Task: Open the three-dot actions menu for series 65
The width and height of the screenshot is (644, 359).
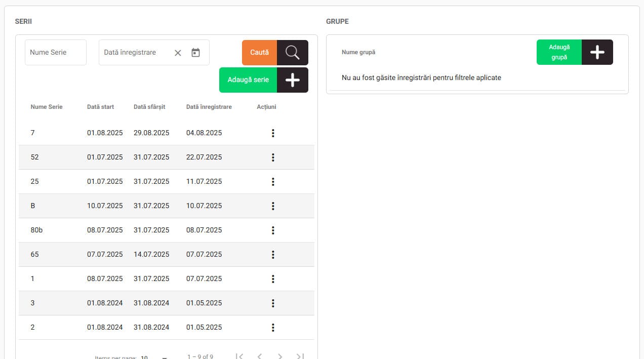Action: (273, 255)
